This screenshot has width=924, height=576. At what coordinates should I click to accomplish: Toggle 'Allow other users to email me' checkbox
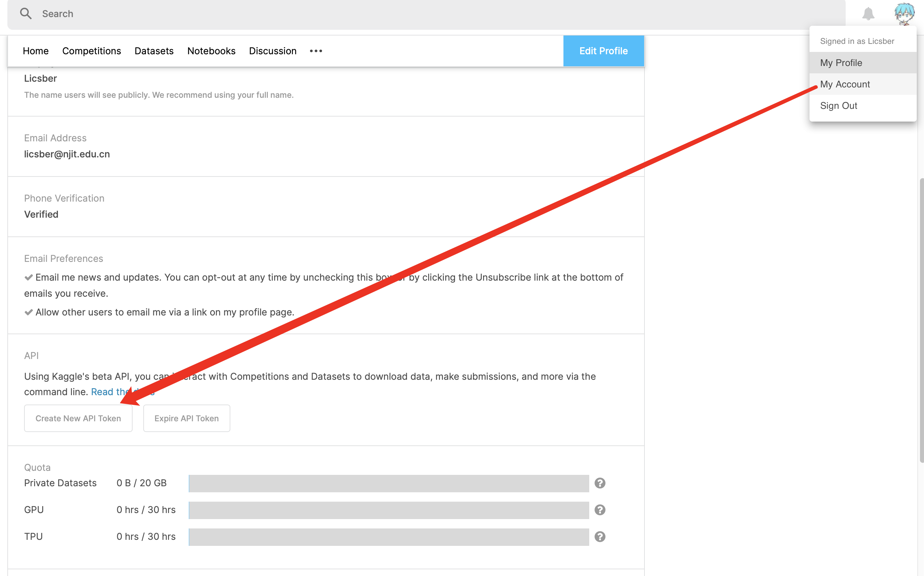(28, 312)
